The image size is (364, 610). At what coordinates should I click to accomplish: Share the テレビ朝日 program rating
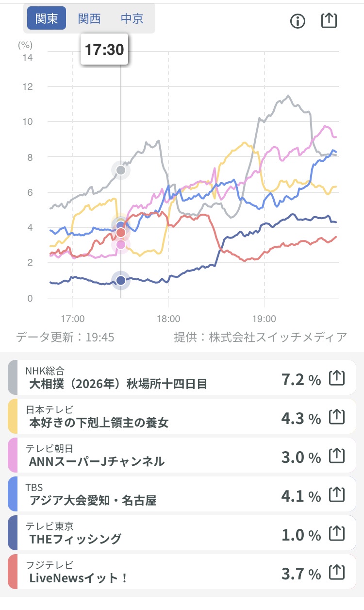[x=337, y=456]
